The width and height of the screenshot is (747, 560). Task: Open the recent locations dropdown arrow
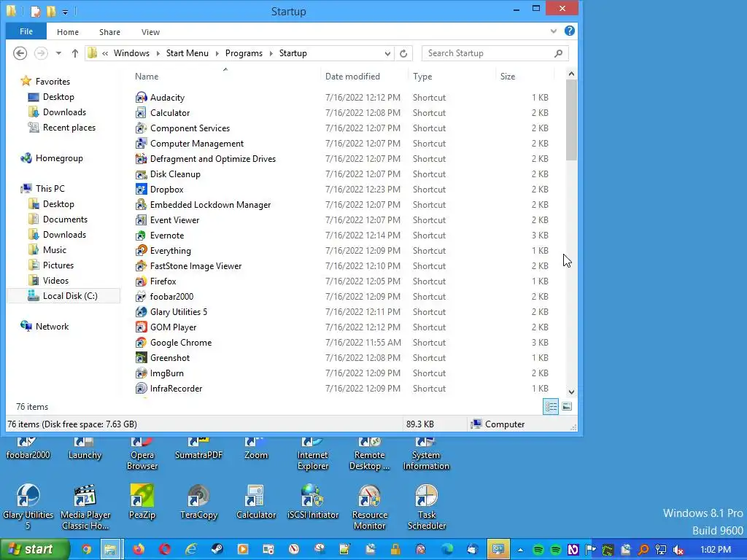[58, 53]
